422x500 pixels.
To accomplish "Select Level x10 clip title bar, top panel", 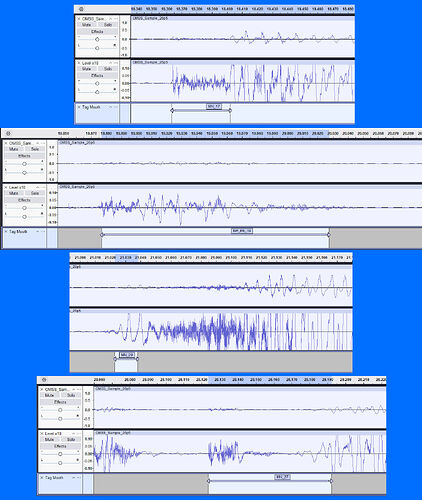I will [243, 62].
